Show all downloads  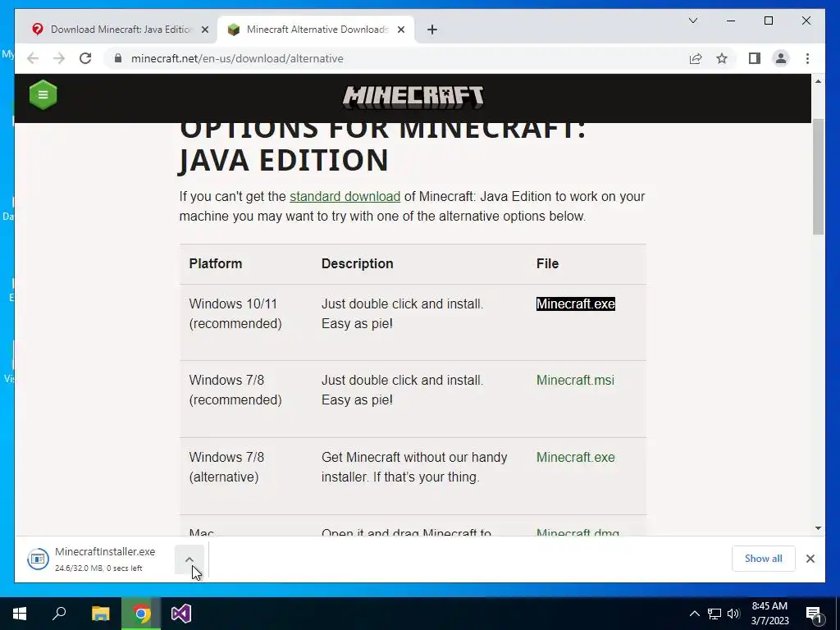click(x=763, y=559)
